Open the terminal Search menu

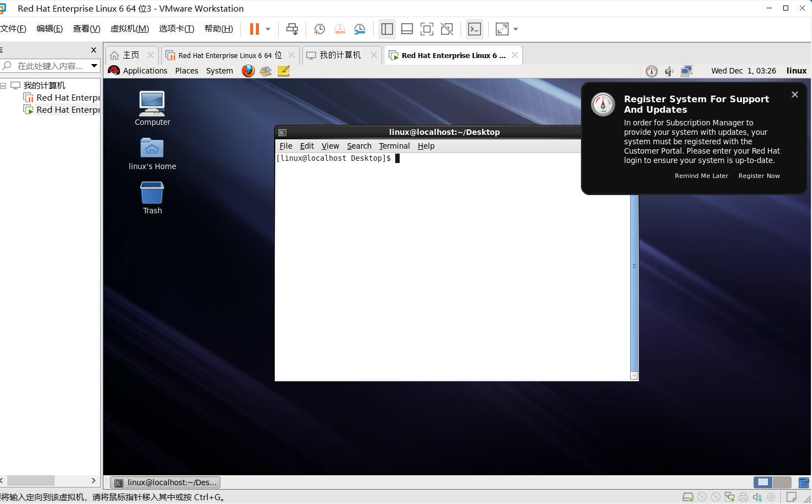[x=359, y=146]
